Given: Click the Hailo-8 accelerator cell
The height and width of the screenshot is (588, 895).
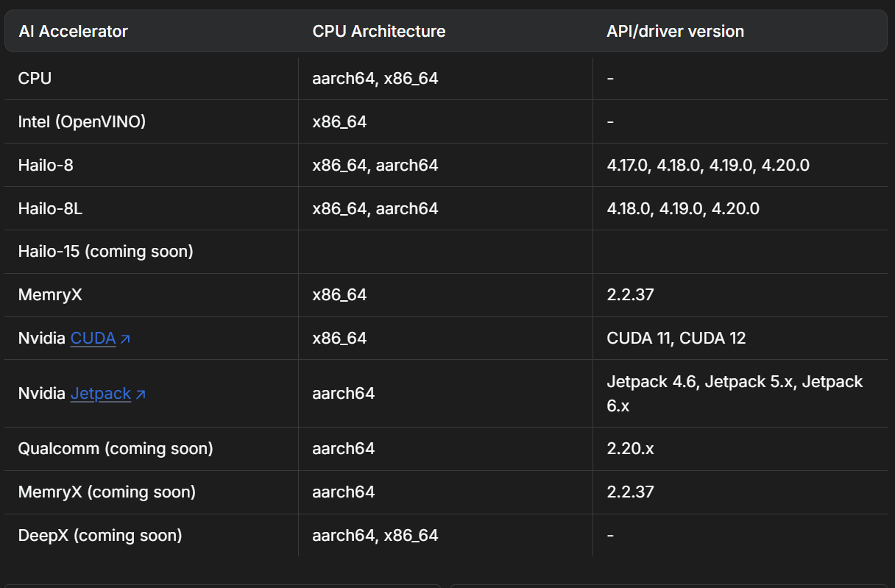Looking at the screenshot, I should 46,166.
